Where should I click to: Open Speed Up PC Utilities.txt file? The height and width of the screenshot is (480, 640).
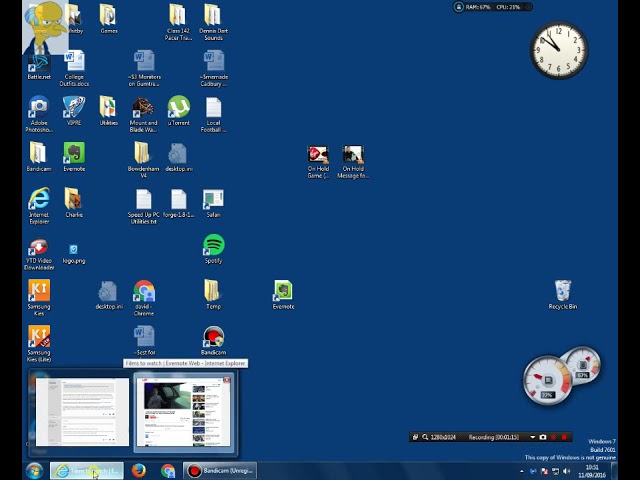click(x=143, y=206)
